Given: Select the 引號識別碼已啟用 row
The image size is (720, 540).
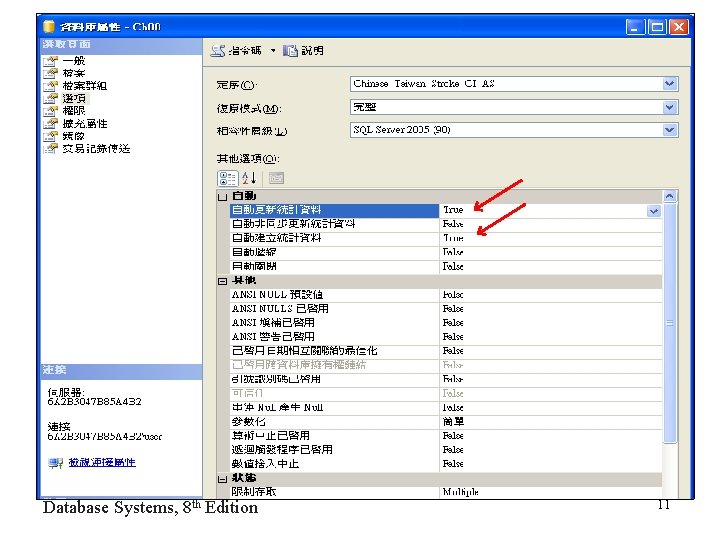Looking at the screenshot, I should 445,380.
